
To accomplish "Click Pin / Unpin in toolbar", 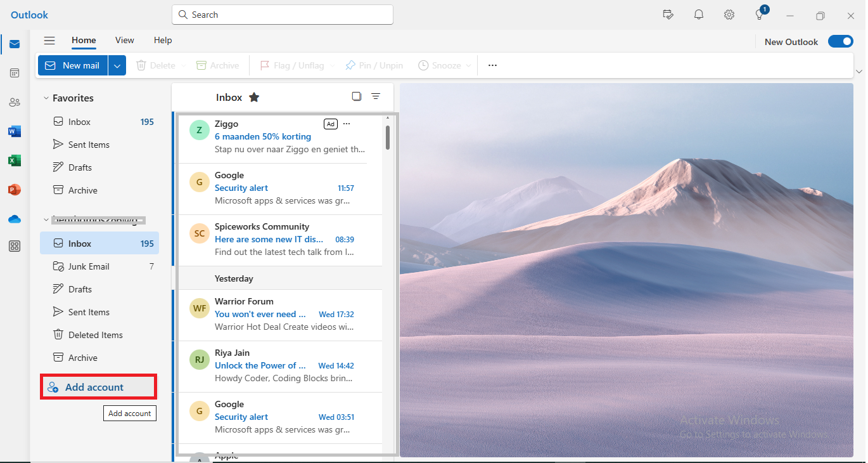I will pos(374,65).
